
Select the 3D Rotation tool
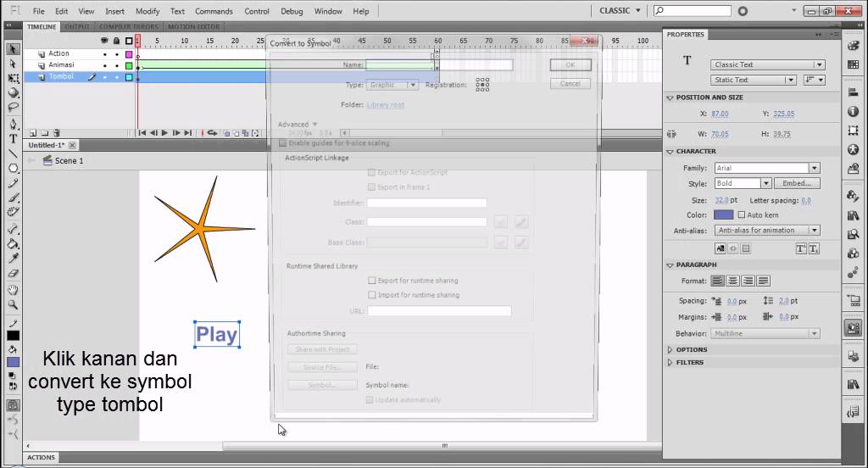tap(13, 92)
